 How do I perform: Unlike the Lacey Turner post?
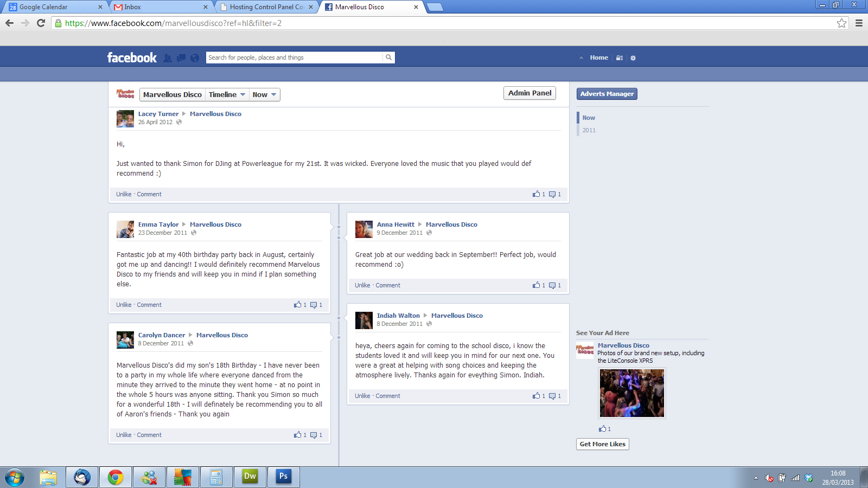pos(124,194)
